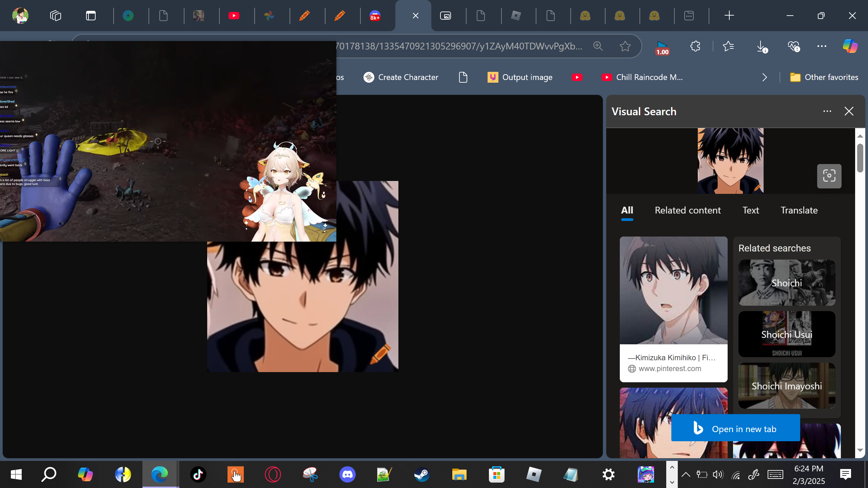Select the Shoichi Imayoshi related search

pos(787,386)
